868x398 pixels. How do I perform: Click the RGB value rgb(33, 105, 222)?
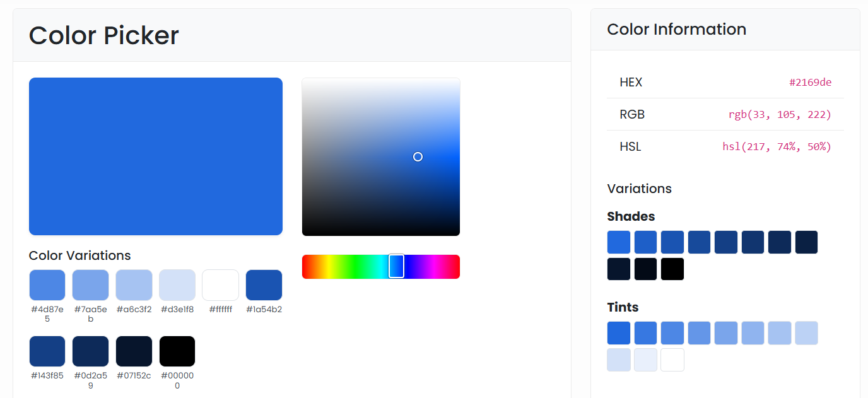pyautogui.click(x=780, y=114)
